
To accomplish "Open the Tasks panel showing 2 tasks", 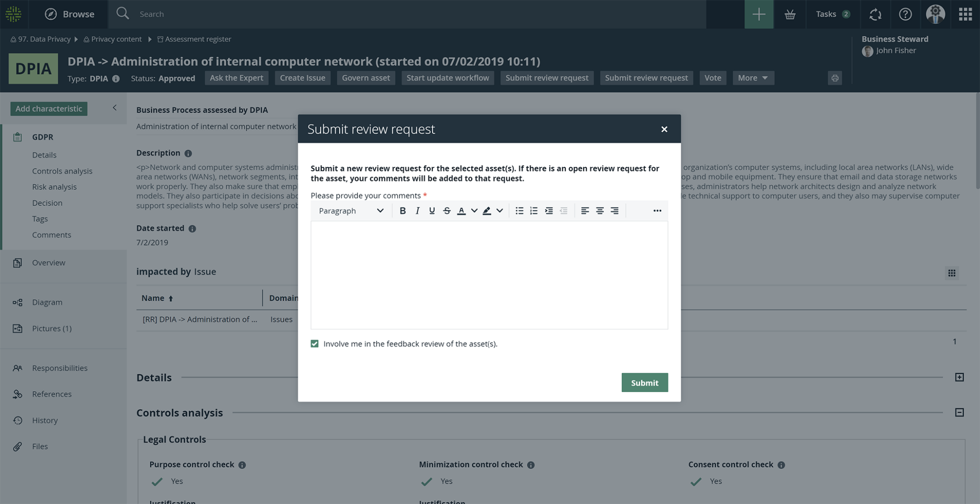I will coord(832,14).
